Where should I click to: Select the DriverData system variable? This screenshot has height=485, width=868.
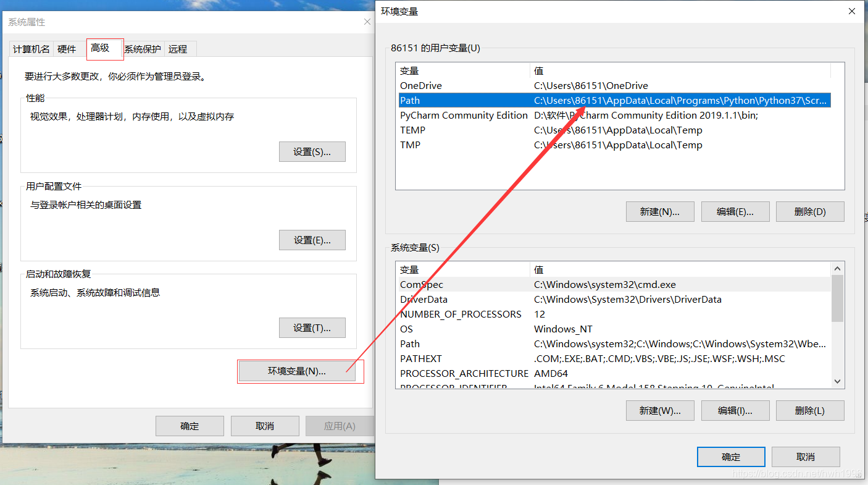(x=615, y=300)
